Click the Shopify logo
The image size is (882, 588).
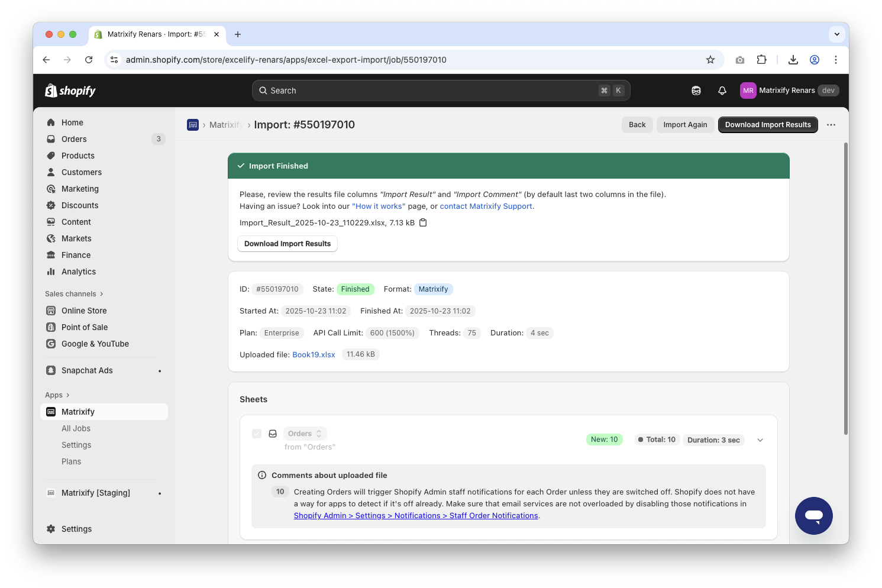coord(70,91)
